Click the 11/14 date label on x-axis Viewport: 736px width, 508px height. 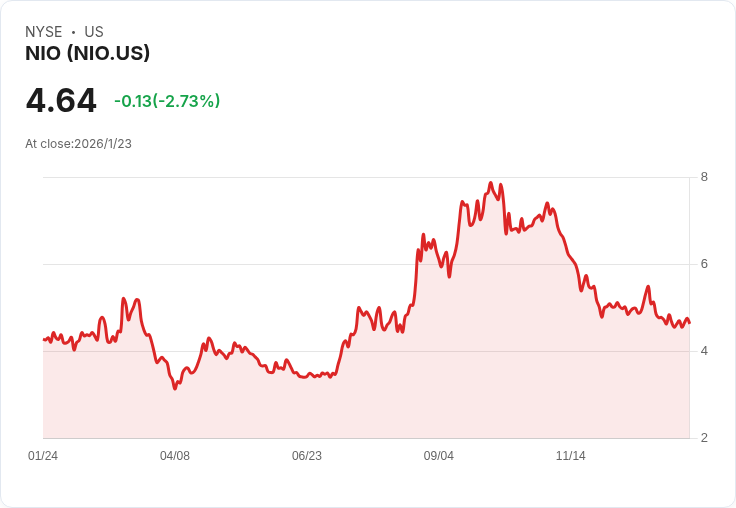tap(570, 456)
